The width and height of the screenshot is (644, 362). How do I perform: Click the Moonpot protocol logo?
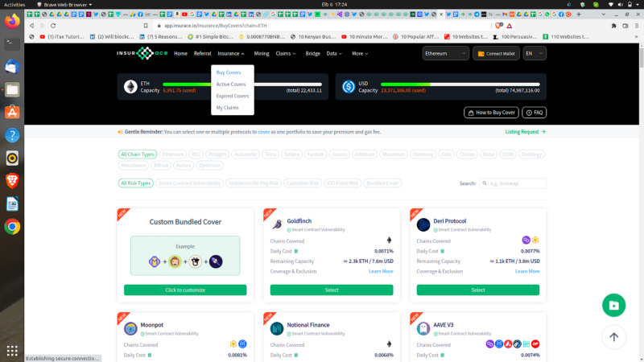[130, 328]
